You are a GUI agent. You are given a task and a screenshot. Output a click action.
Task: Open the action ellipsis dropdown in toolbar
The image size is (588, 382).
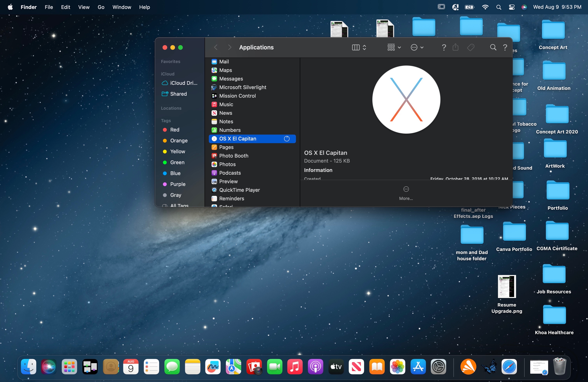(x=417, y=47)
